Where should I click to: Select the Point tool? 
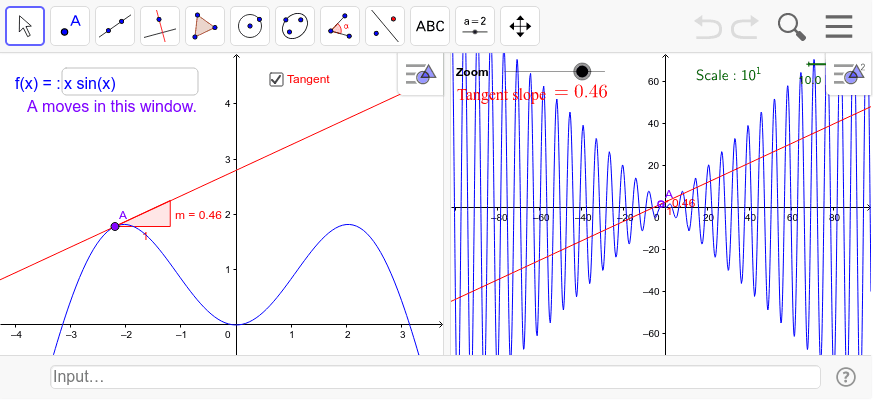click(x=70, y=26)
